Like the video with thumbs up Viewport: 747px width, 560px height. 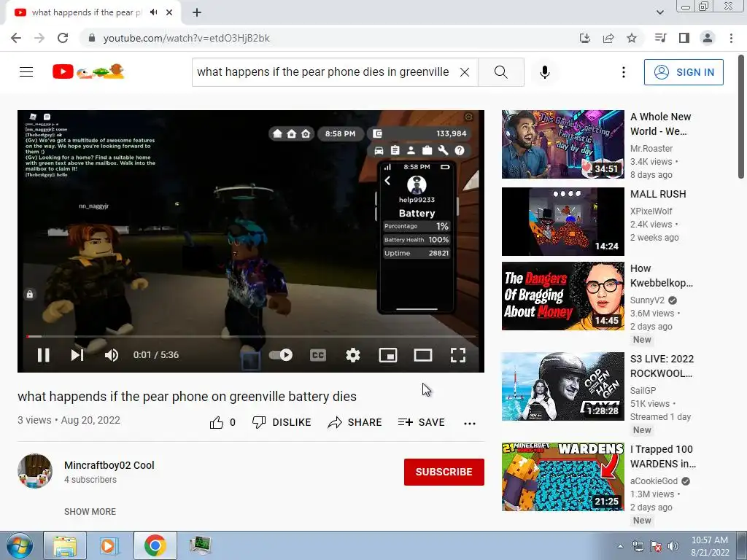[x=222, y=422]
